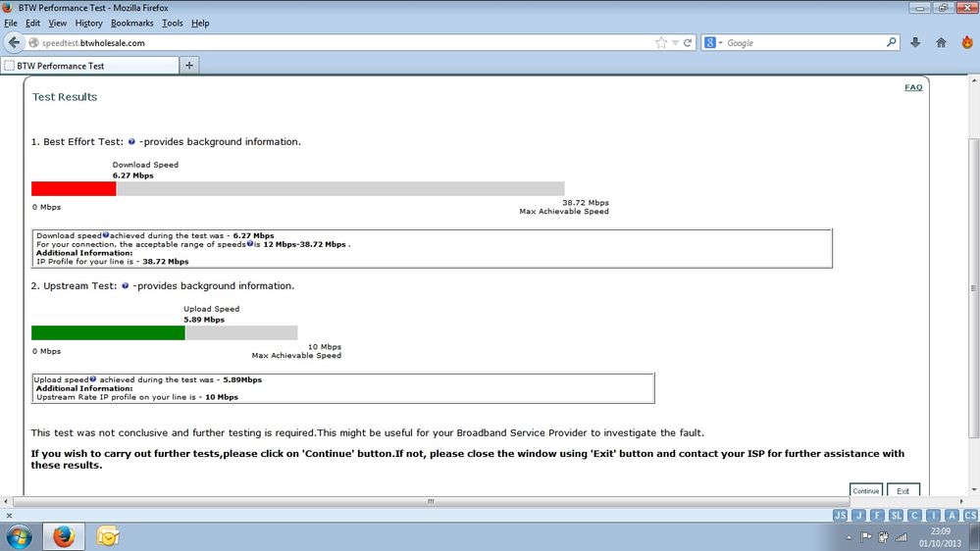Close the add-on bar with the X
This screenshot has width=980, height=551.
click(x=9, y=516)
